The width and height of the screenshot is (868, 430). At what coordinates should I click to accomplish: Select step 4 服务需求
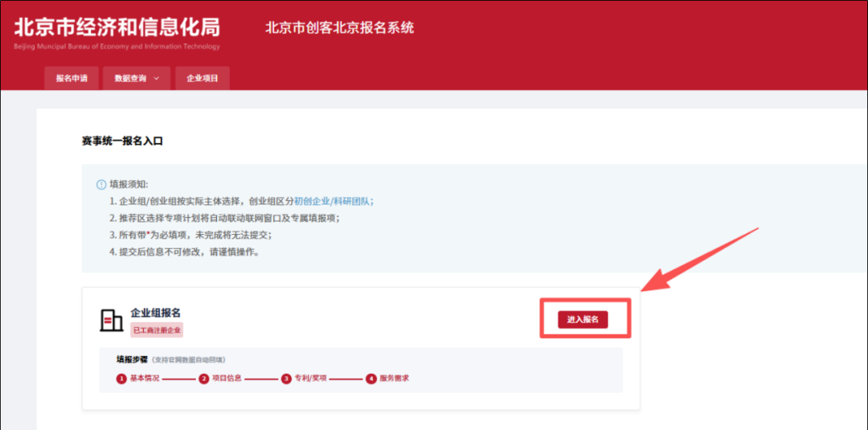click(x=387, y=379)
